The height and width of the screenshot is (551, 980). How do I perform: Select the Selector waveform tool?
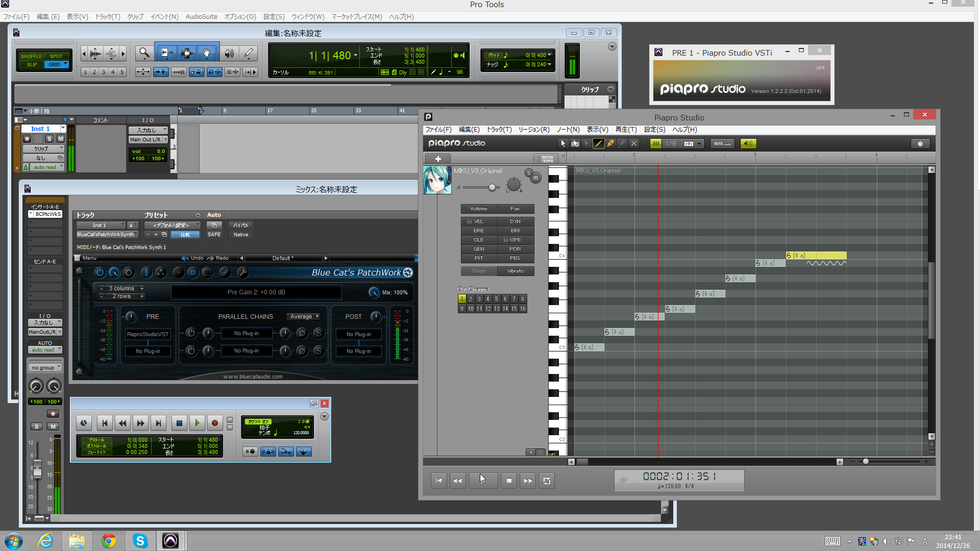point(187,53)
